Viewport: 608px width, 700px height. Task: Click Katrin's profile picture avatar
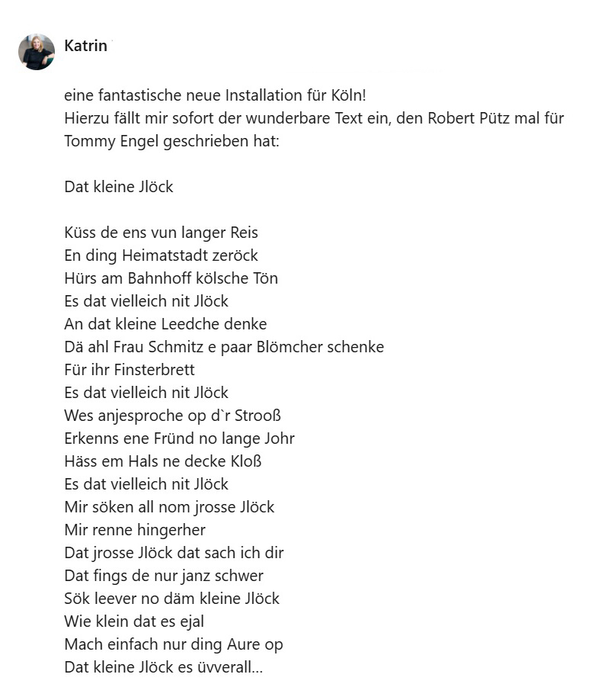tap(37, 52)
